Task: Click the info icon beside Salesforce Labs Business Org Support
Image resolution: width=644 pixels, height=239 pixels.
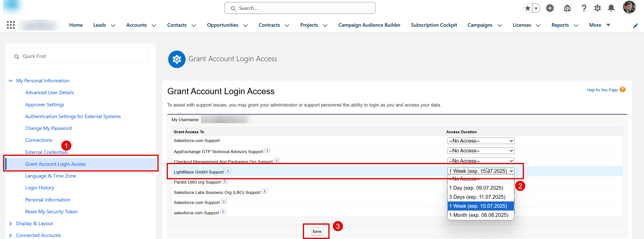Action: tap(265, 191)
